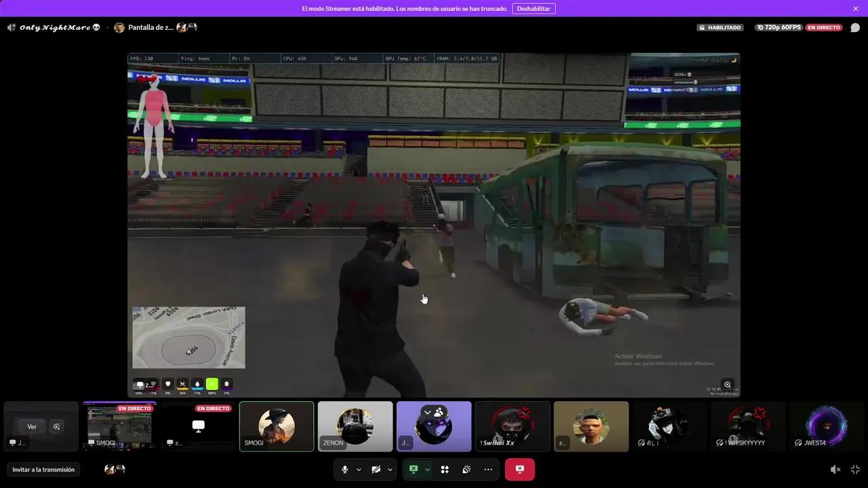Open the 720p 60FPS stream quality indicator
This screenshot has width=868, height=488.
click(x=778, y=28)
